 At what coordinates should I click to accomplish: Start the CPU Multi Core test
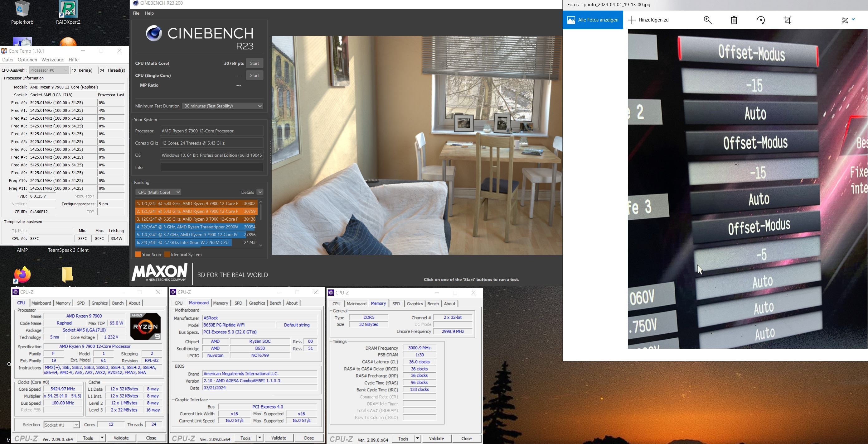click(x=255, y=63)
